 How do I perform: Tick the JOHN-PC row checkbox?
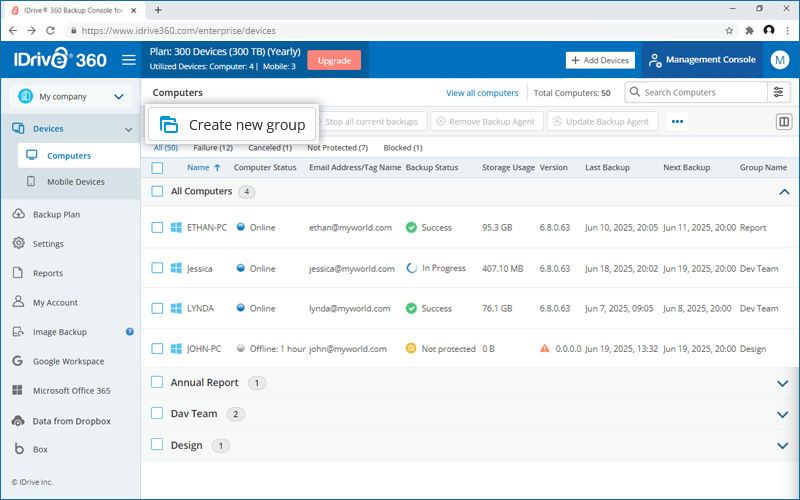[x=157, y=349]
